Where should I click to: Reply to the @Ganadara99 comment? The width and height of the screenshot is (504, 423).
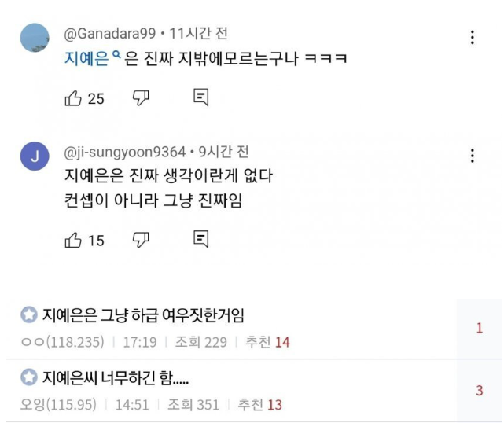tap(201, 97)
